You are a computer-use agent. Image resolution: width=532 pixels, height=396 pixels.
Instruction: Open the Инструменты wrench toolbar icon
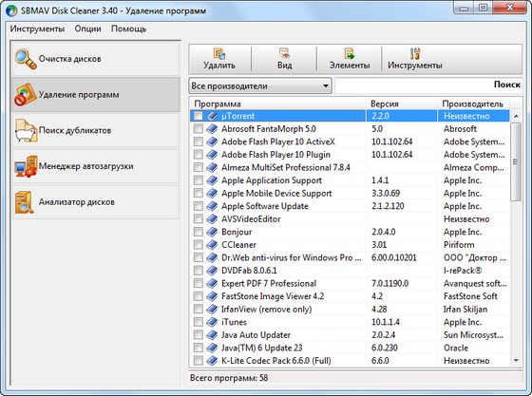(414, 54)
